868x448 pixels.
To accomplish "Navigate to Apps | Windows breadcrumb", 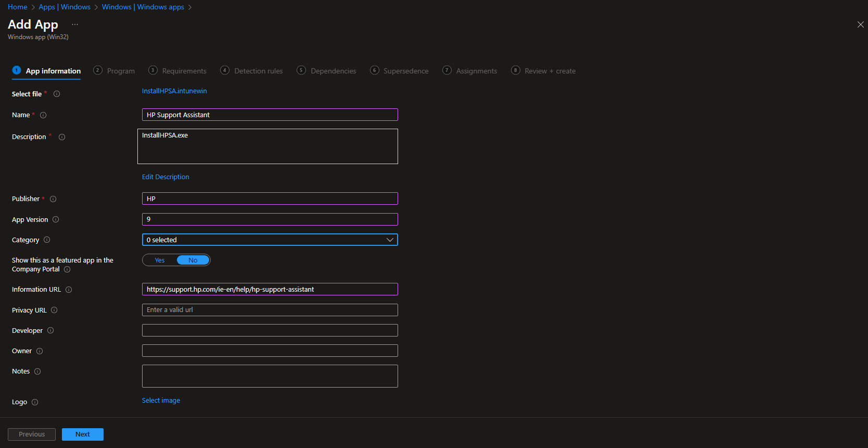I will (65, 7).
